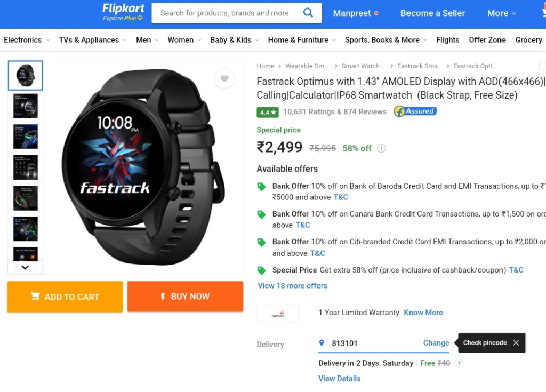Screen dimensions: 546x392
Task: Expand the Electronics category menu
Action: (27, 40)
